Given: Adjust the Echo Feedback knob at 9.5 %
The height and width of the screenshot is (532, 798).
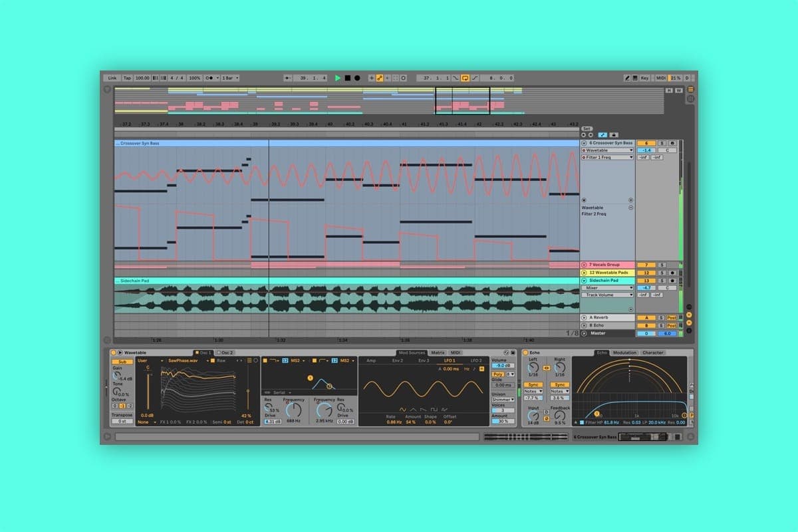Looking at the screenshot, I should click(x=560, y=416).
